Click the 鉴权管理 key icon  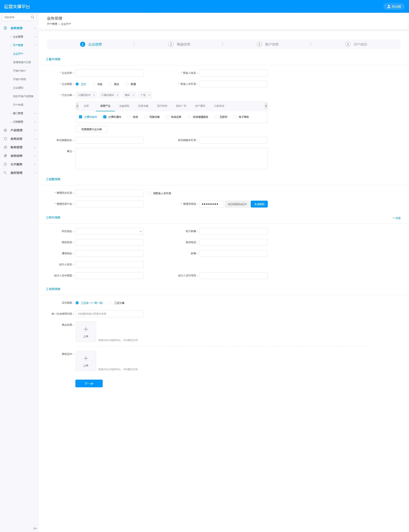point(5,173)
